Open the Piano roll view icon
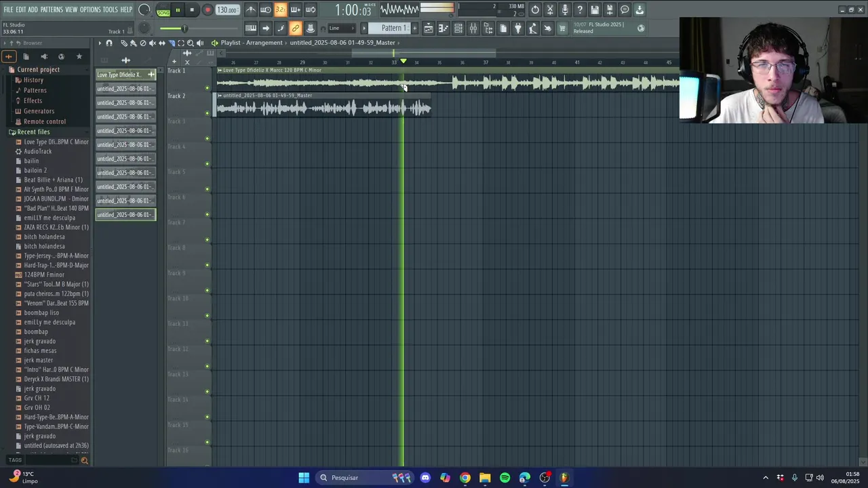Image resolution: width=868 pixels, height=488 pixels. pyautogui.click(x=443, y=28)
